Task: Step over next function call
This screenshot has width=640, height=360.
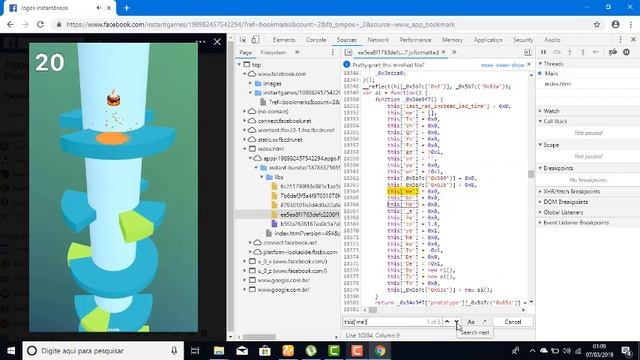Action: (x=557, y=52)
